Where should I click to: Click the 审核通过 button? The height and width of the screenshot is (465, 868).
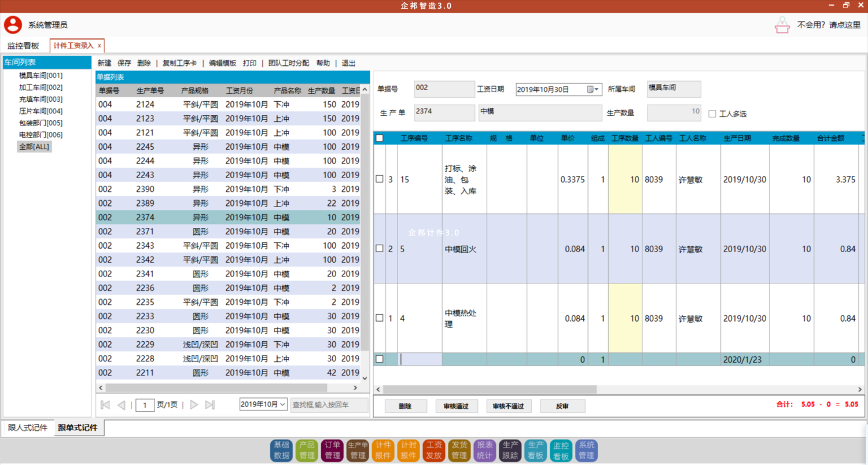point(457,406)
